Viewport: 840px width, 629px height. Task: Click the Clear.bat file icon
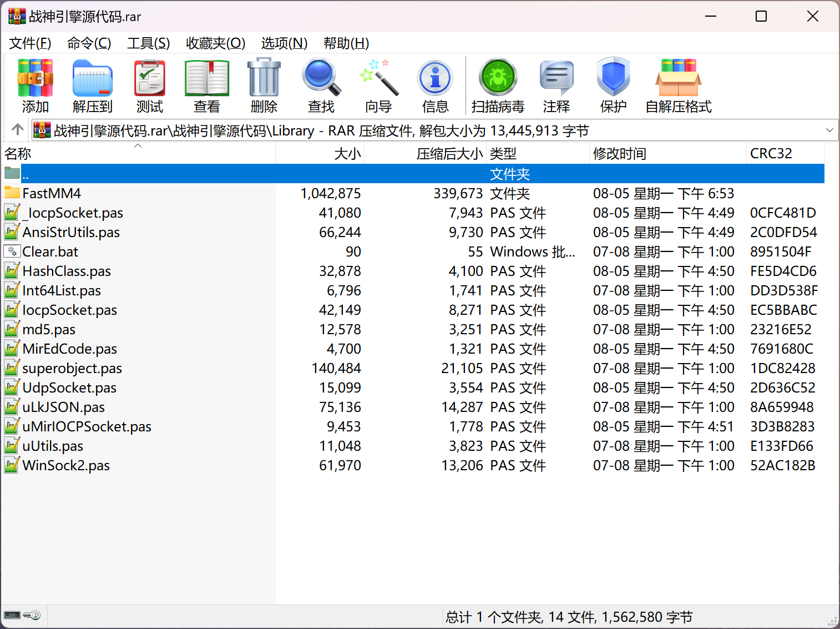(12, 251)
